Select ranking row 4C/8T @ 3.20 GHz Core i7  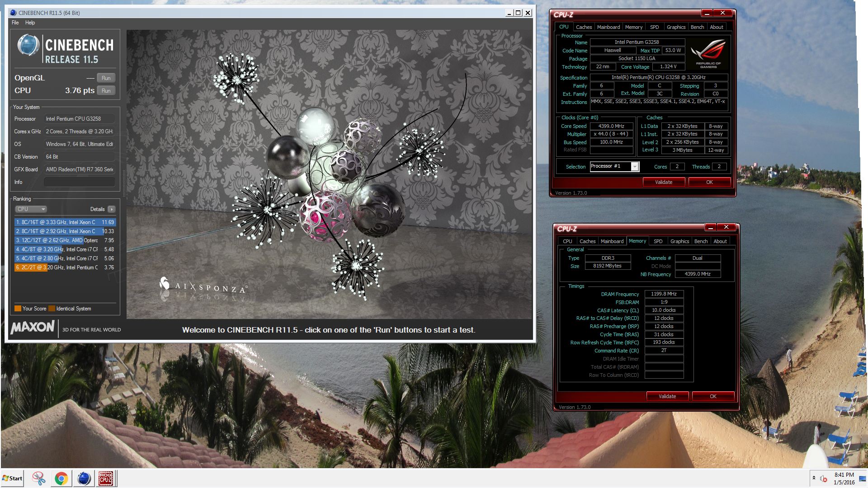65,249
